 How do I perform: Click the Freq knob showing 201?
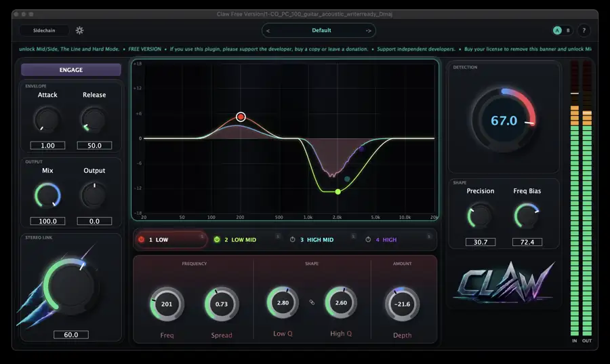pyautogui.click(x=167, y=304)
